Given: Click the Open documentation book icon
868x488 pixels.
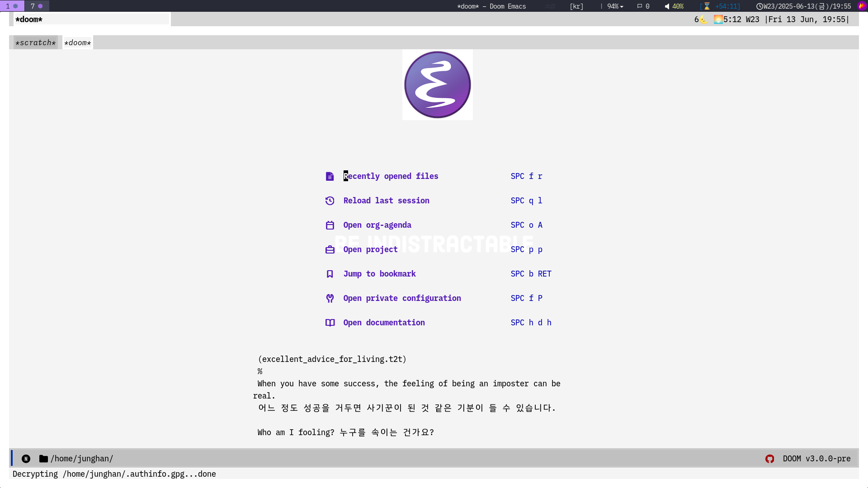Looking at the screenshot, I should pyautogui.click(x=330, y=323).
